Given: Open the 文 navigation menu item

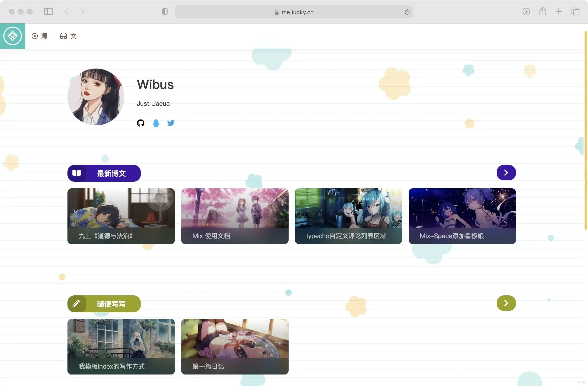Looking at the screenshot, I should 68,36.
